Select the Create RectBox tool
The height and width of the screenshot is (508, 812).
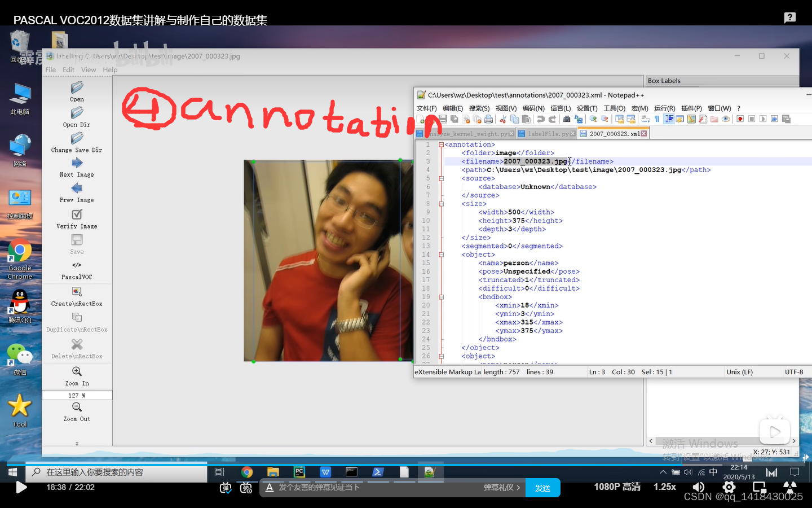tap(77, 295)
